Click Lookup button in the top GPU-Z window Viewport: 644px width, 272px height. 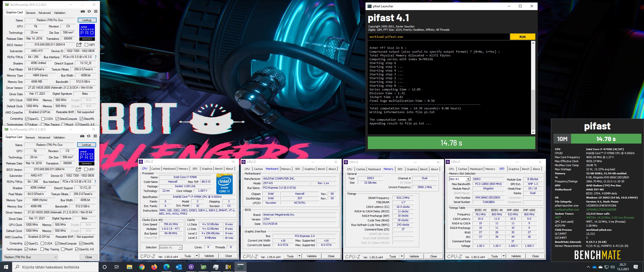[87, 20]
